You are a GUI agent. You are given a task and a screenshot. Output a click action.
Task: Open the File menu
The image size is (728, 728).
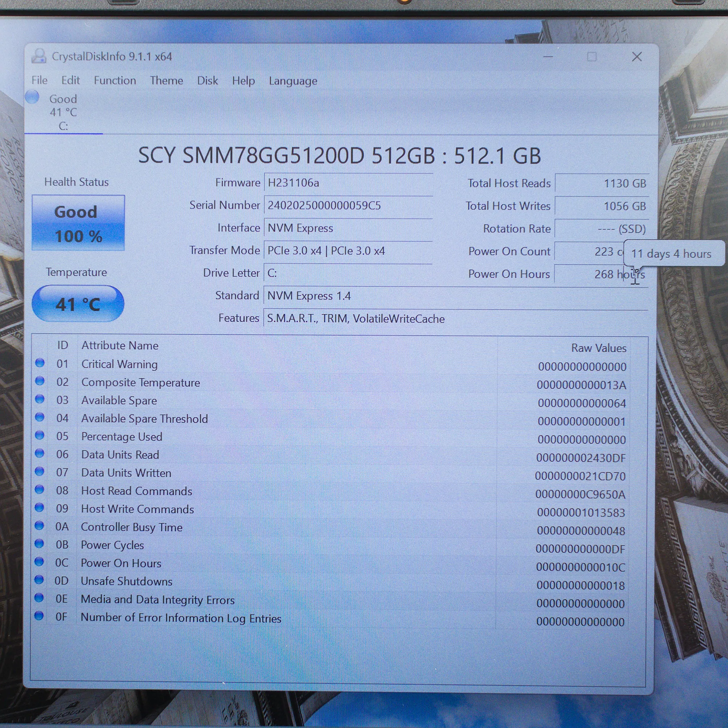pos(40,80)
